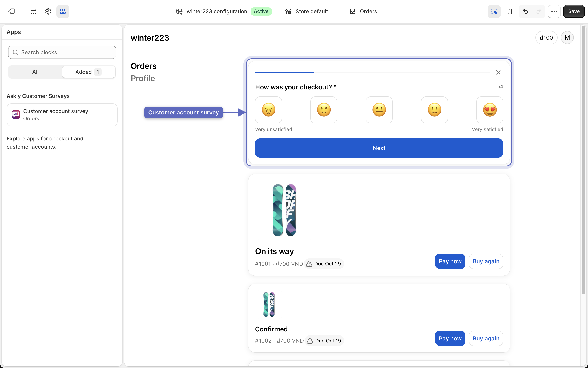Select the heart-eyes very satisfied emoji
The image size is (588, 368).
(490, 110)
